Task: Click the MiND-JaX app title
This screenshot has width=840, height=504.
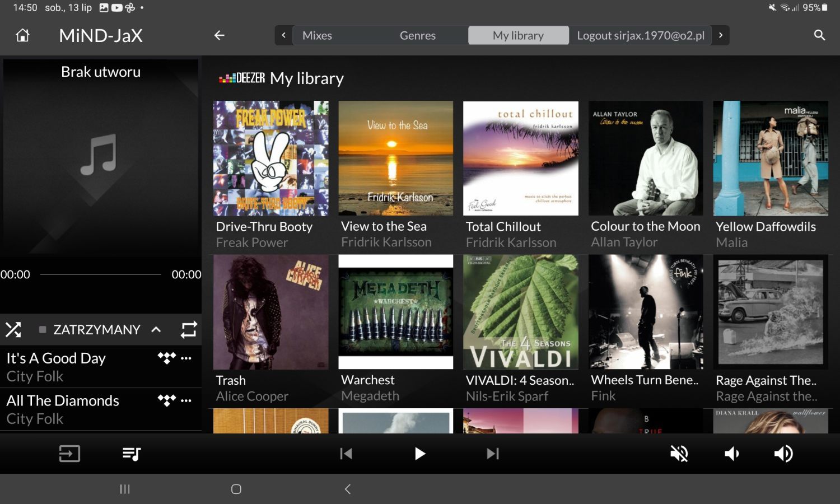Action: 101,35
